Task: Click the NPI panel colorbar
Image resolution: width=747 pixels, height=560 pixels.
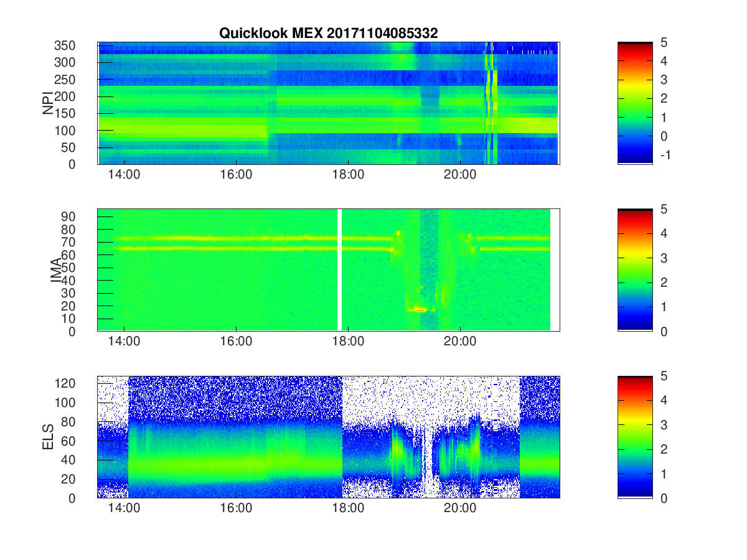Action: point(635,103)
